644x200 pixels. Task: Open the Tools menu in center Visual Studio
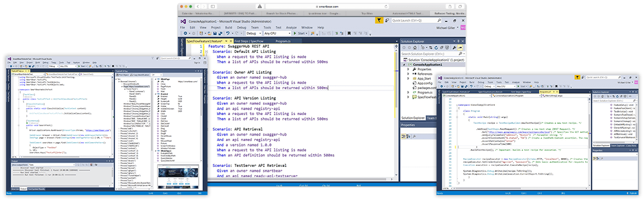click(x=268, y=28)
